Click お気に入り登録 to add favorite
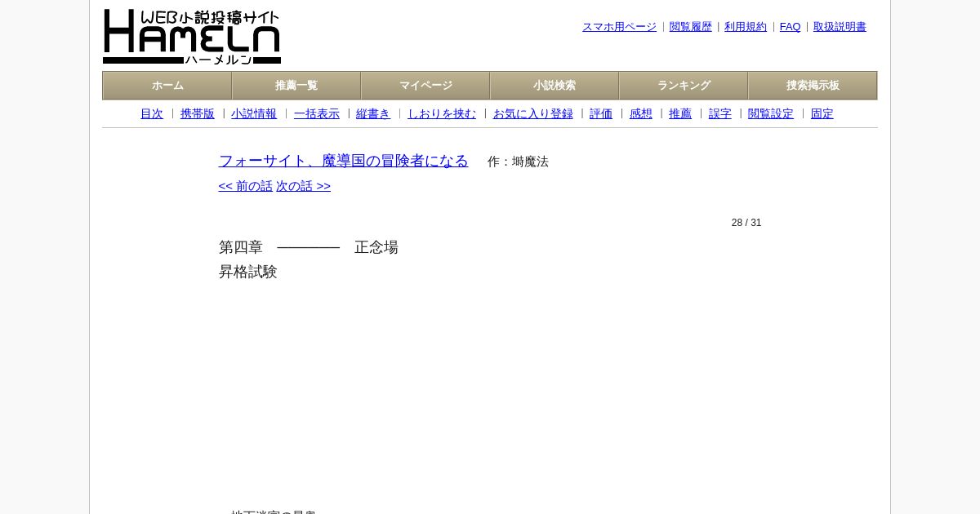The width and height of the screenshot is (980, 514). click(533, 114)
